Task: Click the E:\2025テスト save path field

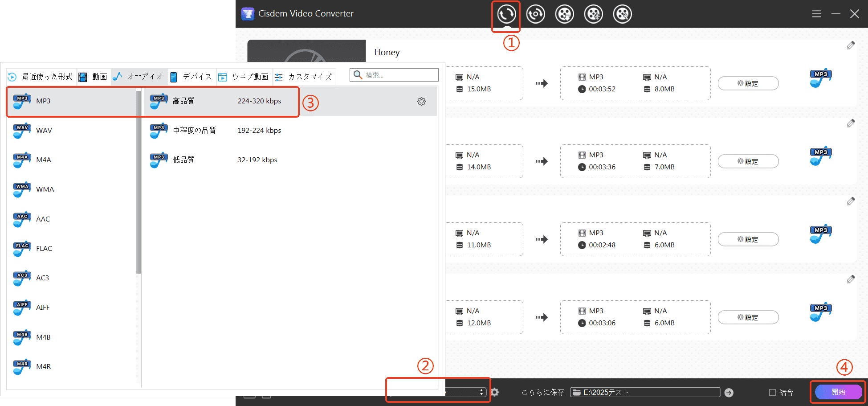Action: tap(645, 392)
